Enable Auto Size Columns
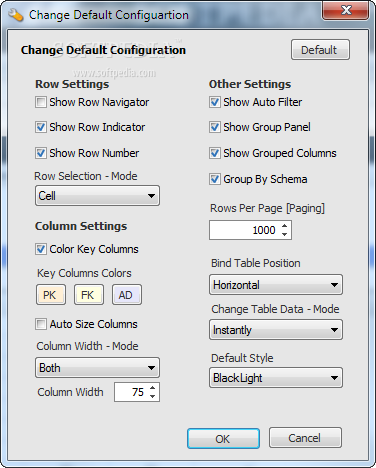This screenshot has height=468, width=376. pyautogui.click(x=41, y=324)
